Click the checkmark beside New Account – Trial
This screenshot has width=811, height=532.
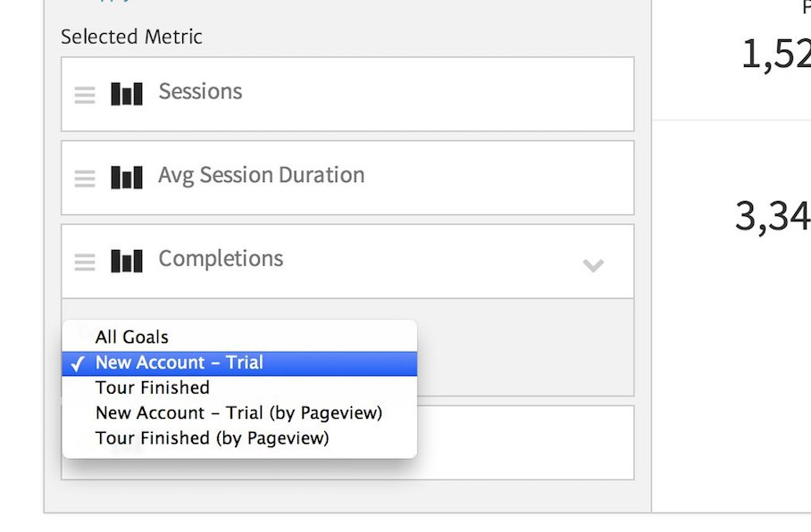[x=79, y=363]
